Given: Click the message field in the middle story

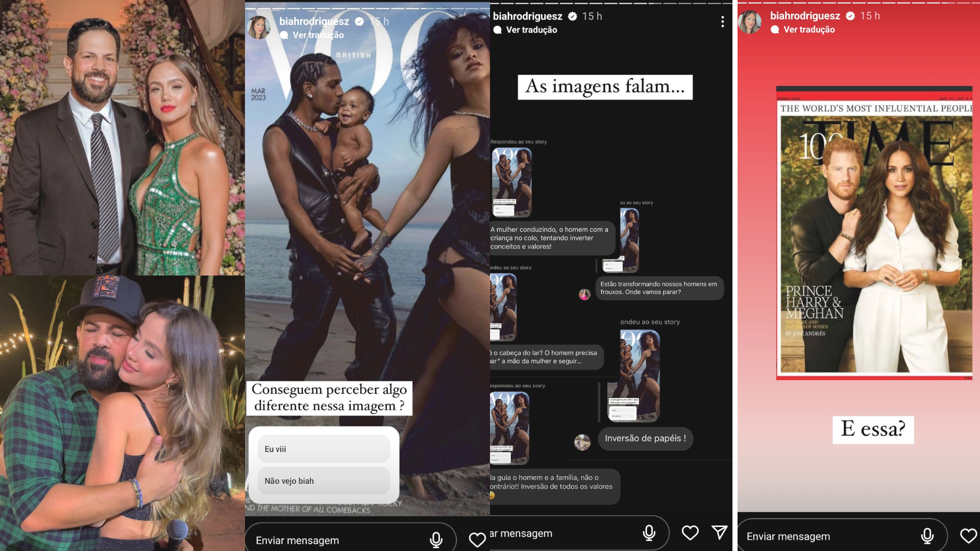Looking at the screenshot, I should coord(579,533).
